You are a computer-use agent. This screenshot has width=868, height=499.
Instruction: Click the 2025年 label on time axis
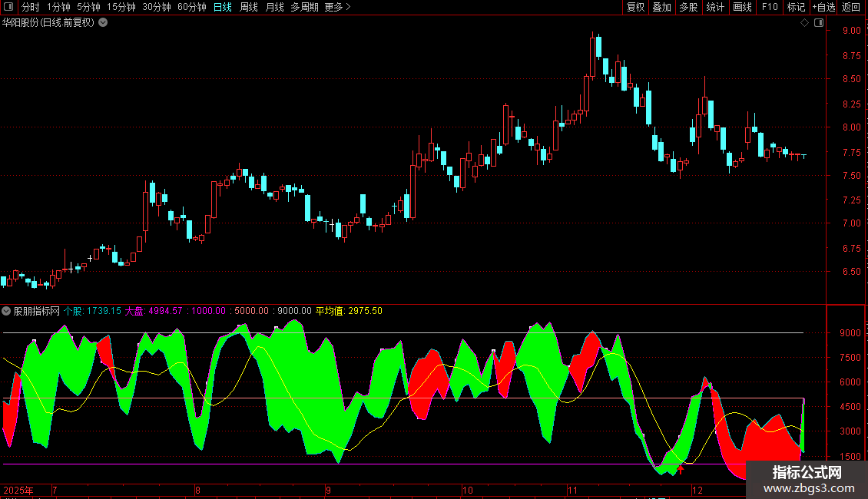pos(18,490)
